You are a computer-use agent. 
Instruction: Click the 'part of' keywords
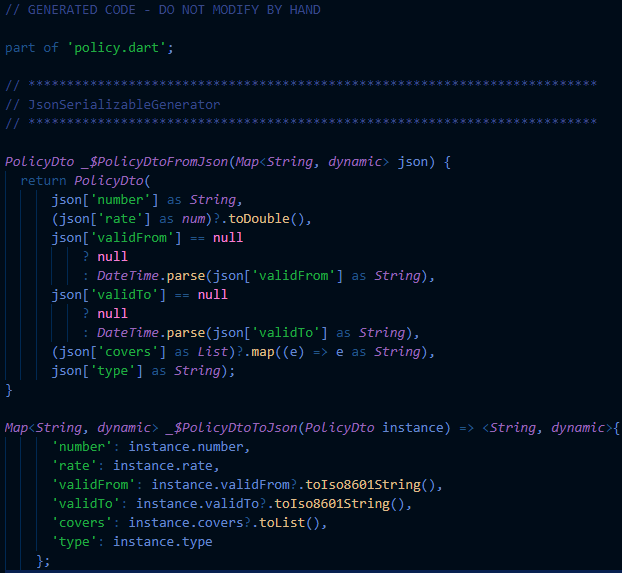click(x=32, y=48)
